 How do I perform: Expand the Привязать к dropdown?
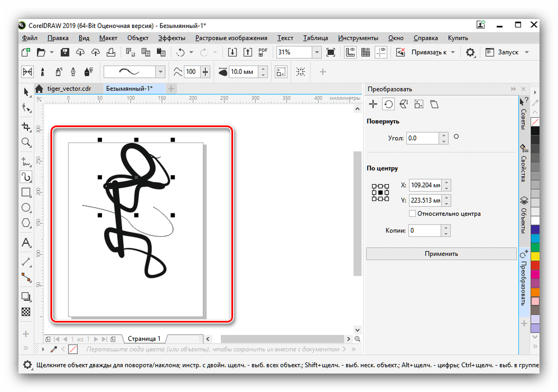point(452,53)
